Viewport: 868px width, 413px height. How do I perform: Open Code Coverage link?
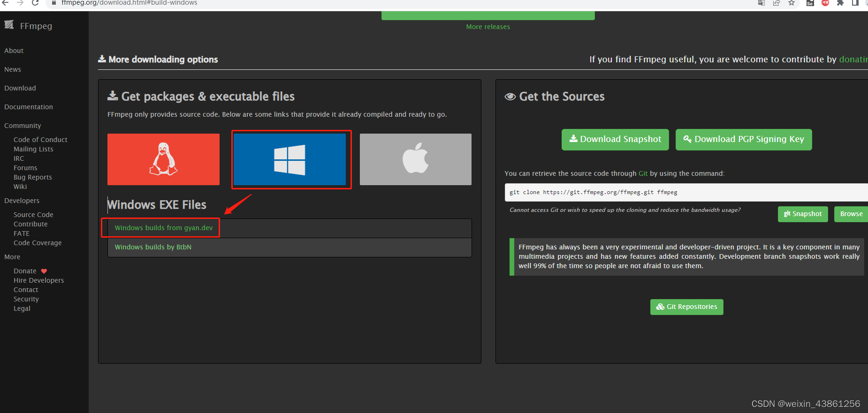(38, 243)
